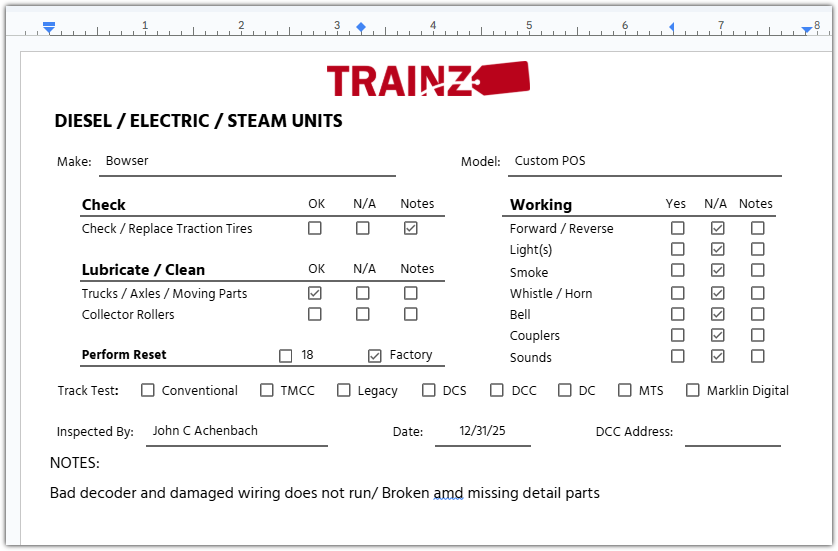Check the DCC track test box
The height and width of the screenshot is (551, 838).
click(x=497, y=390)
